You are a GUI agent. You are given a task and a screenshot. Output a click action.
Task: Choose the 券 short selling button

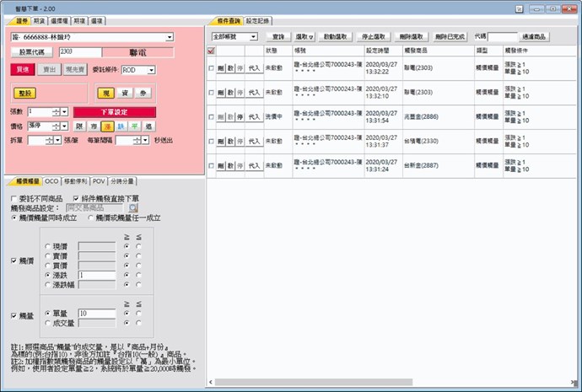[142, 93]
